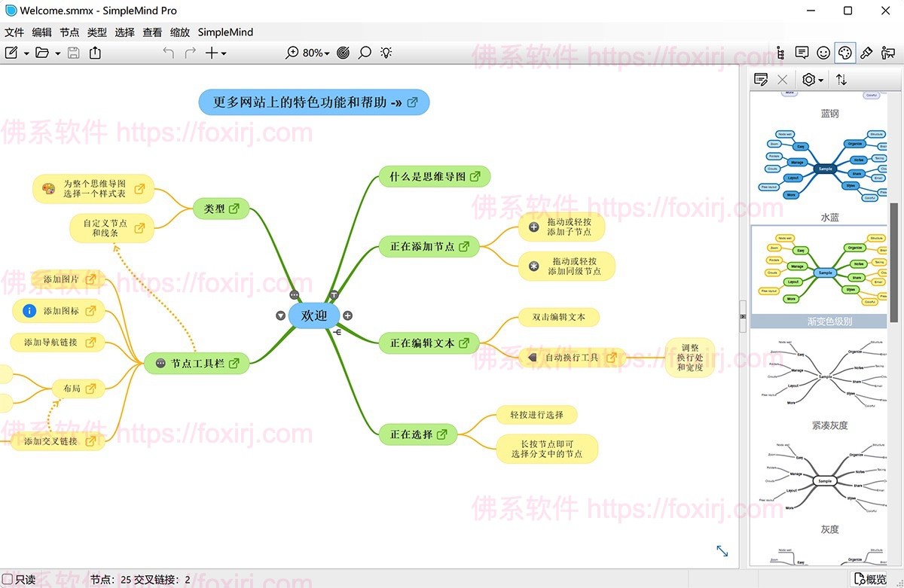The width and height of the screenshot is (904, 588).
Task: Click the smiley emoji icon in toolbar
Action: (823, 53)
